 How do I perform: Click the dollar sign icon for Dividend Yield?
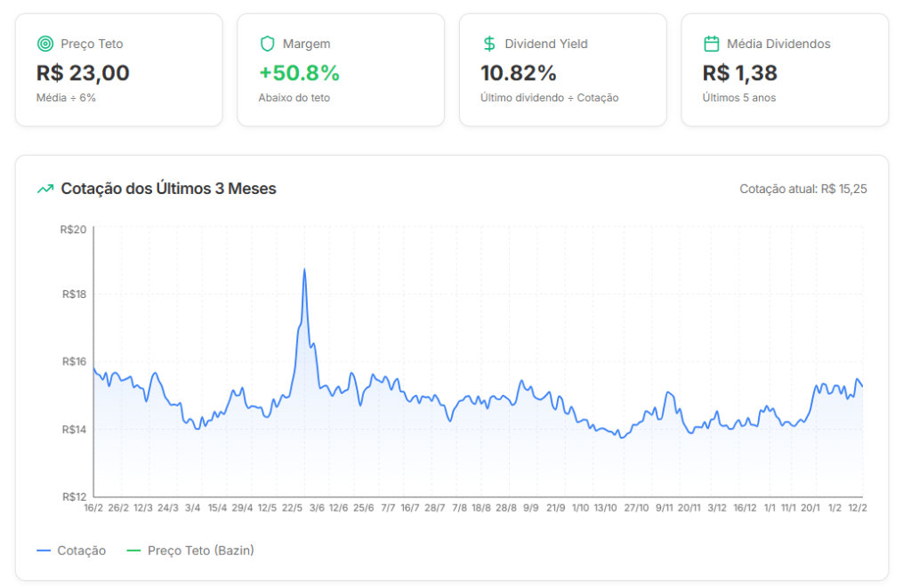pos(489,44)
